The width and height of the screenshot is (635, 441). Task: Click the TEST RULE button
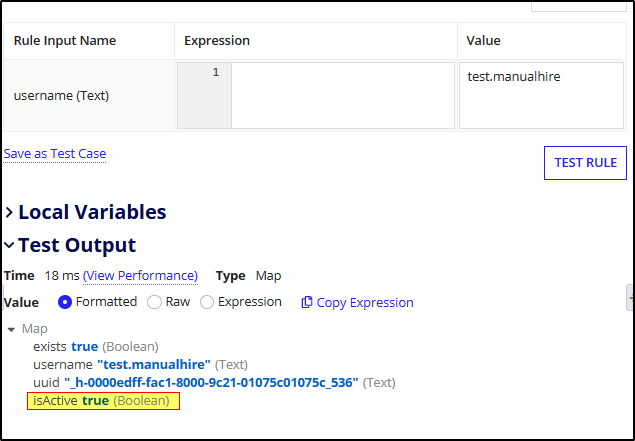(x=585, y=162)
